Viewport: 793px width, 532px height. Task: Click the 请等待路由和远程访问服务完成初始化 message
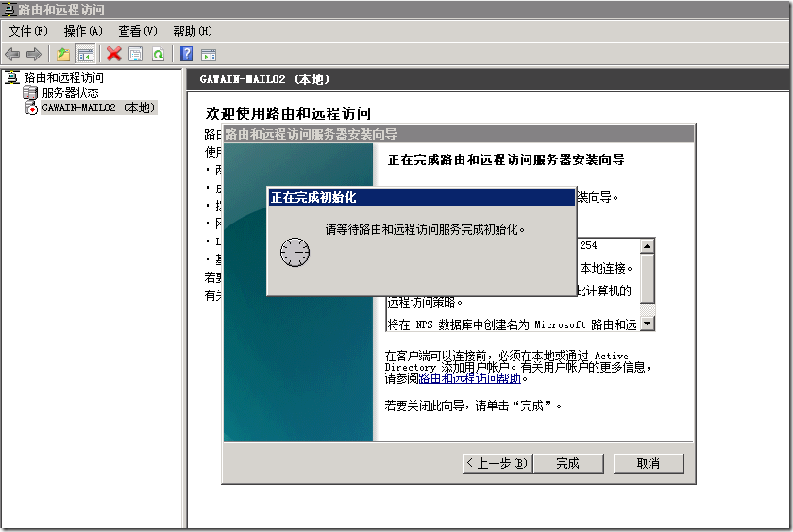(x=426, y=230)
